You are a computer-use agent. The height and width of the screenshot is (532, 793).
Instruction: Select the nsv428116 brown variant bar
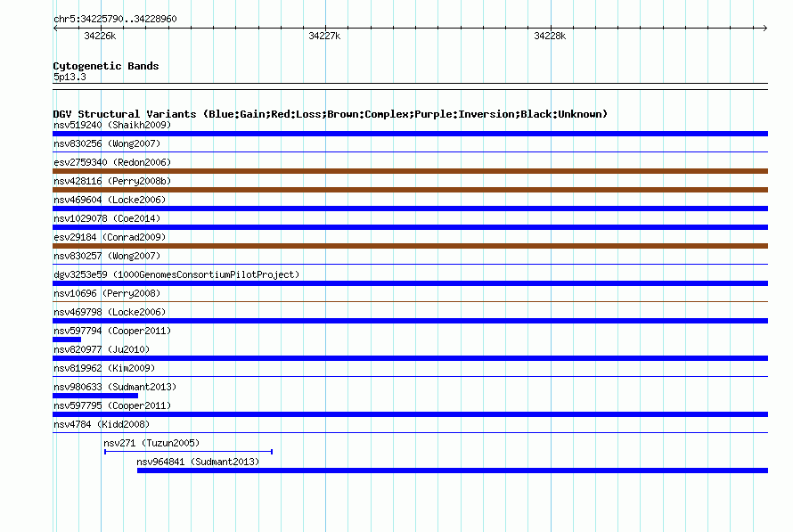[x=410, y=190]
